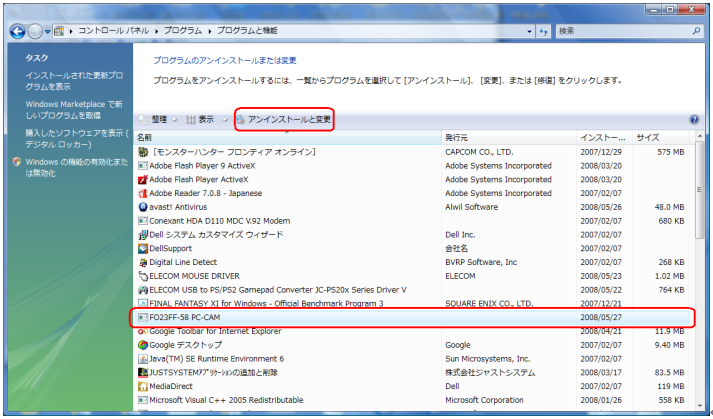
Task: Select Microsoft Visual C++ 2005 Redistributable icon
Action: (x=143, y=400)
